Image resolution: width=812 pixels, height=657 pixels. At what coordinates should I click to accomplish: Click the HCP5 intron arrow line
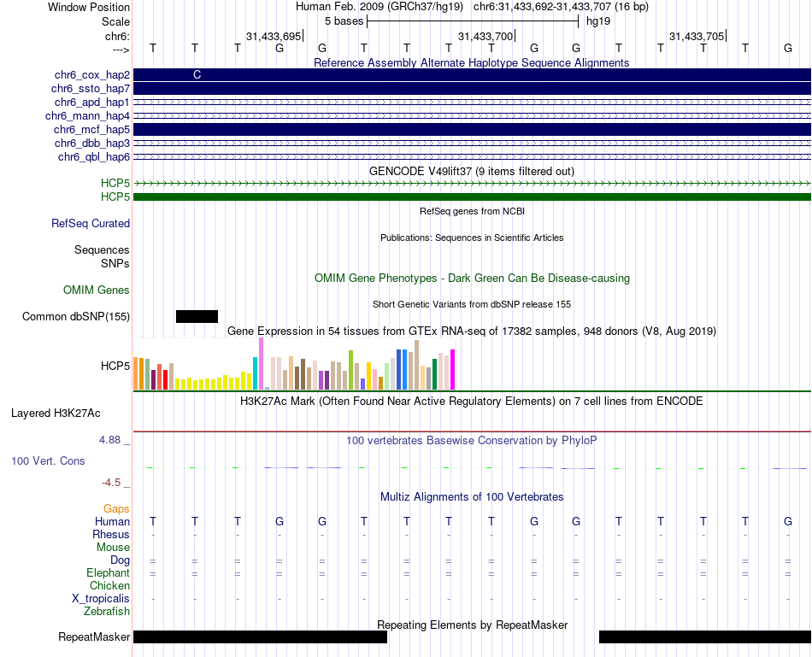[x=472, y=184]
